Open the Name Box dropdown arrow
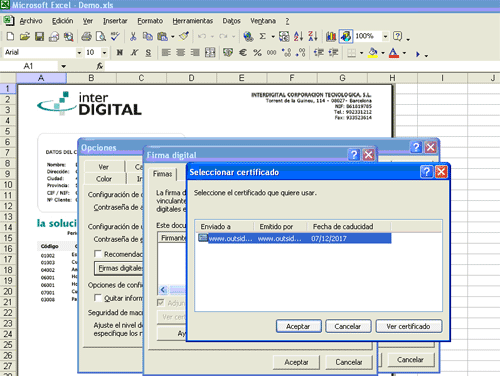This screenshot has height=376, width=500. coord(63,66)
